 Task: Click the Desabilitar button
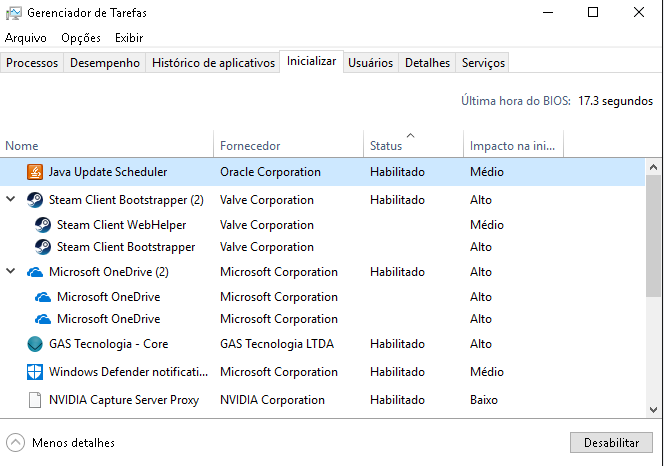(611, 443)
